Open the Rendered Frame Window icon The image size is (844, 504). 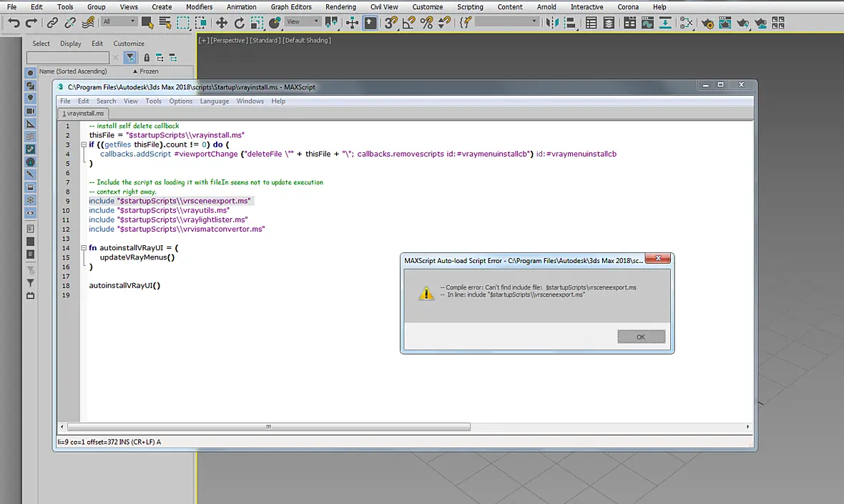click(725, 23)
